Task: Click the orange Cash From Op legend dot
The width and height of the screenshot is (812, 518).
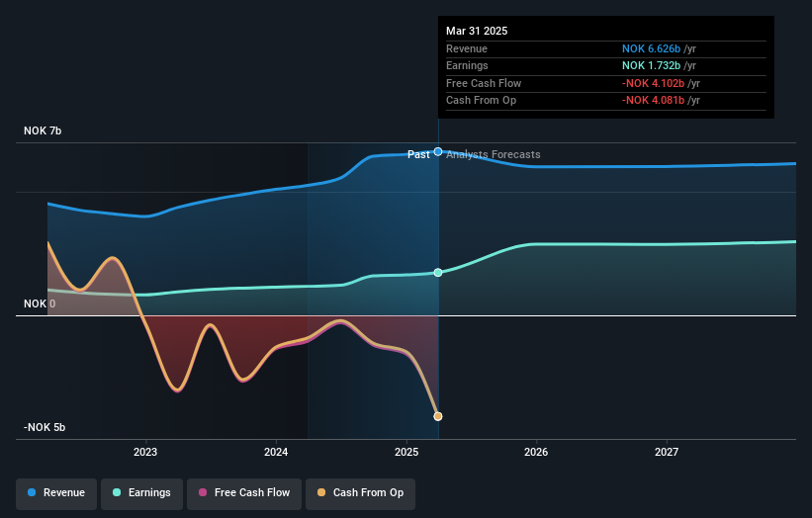Action: (321, 492)
